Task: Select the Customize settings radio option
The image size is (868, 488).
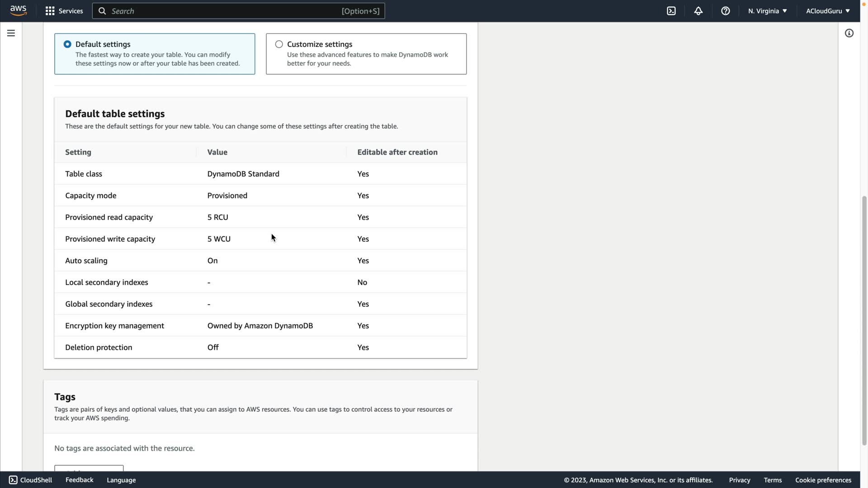Action: tap(279, 44)
